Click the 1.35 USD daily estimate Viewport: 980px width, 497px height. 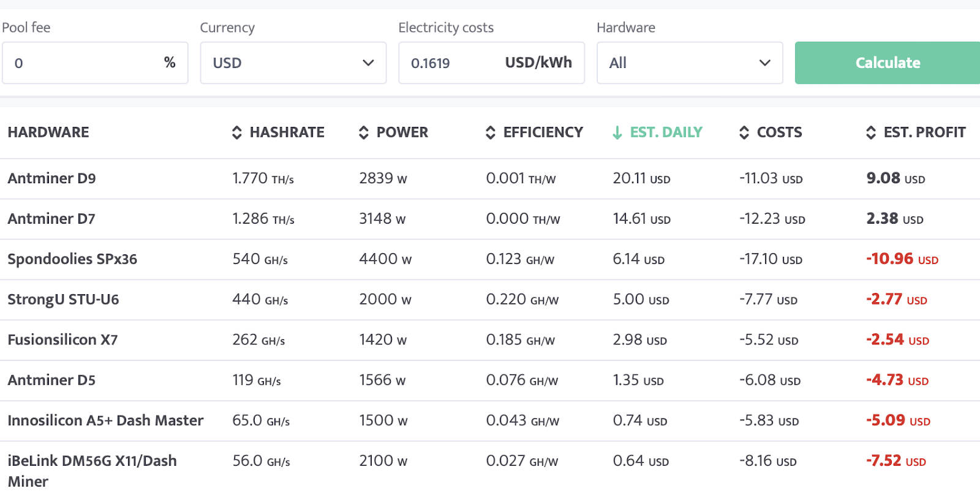[x=638, y=381]
